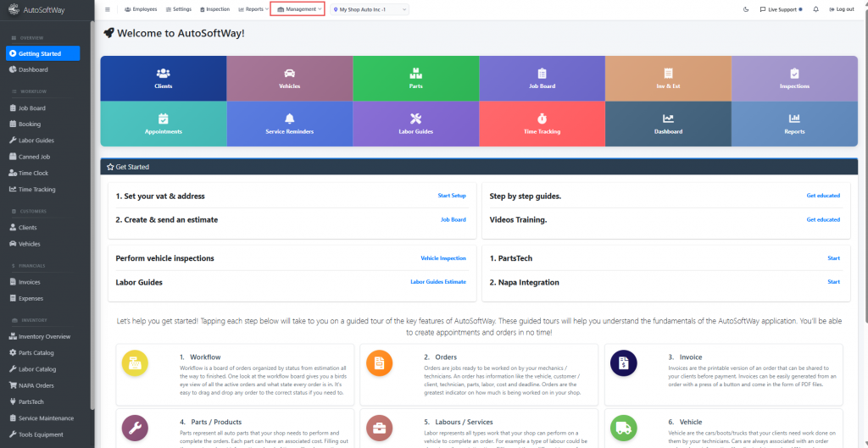
Task: Open Live Support chat
Action: click(x=780, y=9)
